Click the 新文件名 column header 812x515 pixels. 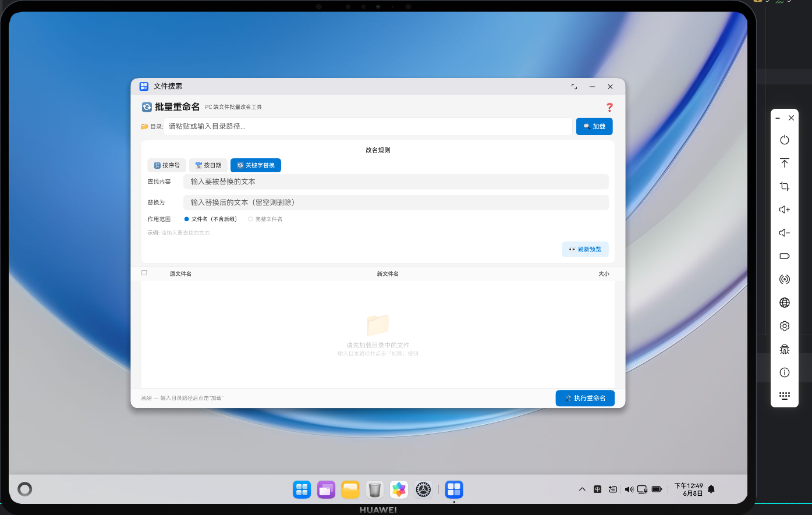coord(388,274)
